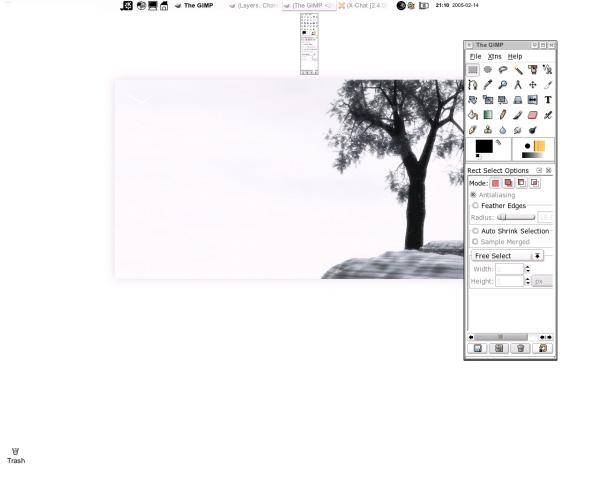Click the black foreground color swatch
Screen dimensions: 600x480
[484, 146]
